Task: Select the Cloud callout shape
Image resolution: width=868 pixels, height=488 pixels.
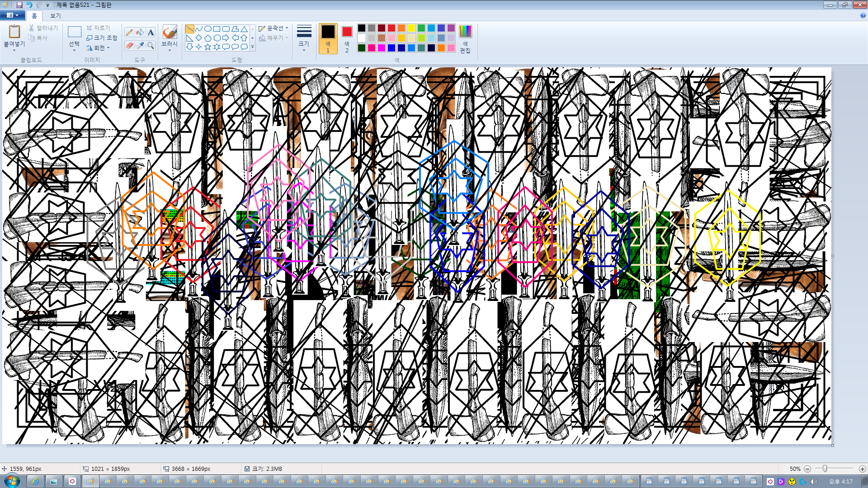Action: 244,47
